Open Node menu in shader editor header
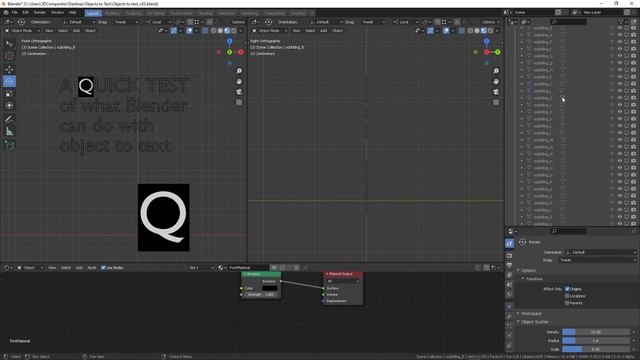640x360 pixels. point(92,268)
